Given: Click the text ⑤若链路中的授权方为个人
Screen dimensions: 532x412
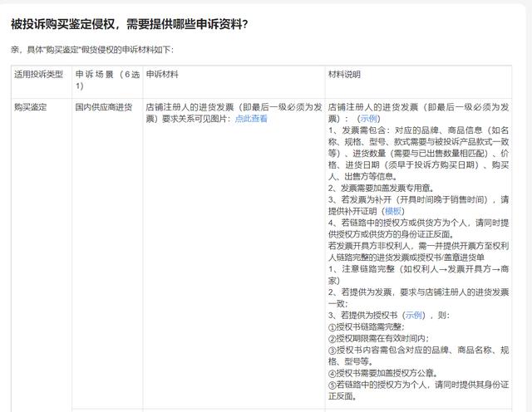Looking at the screenshot, I should point(377,385).
